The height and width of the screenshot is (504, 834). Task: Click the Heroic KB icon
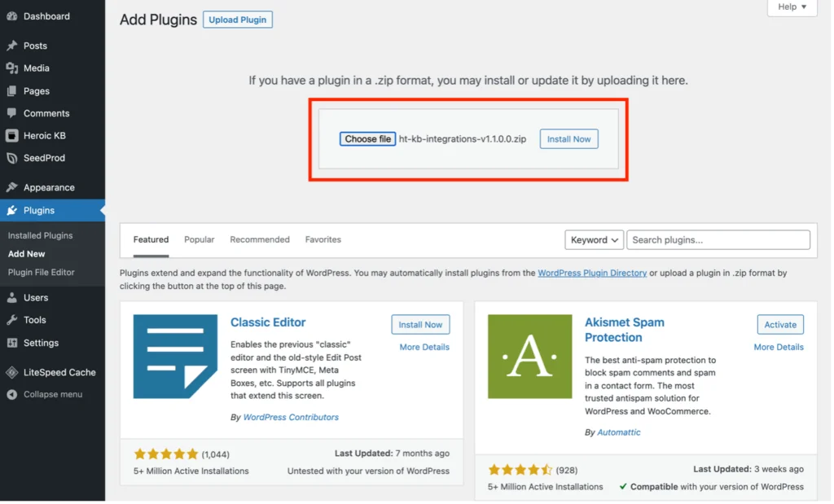11,136
